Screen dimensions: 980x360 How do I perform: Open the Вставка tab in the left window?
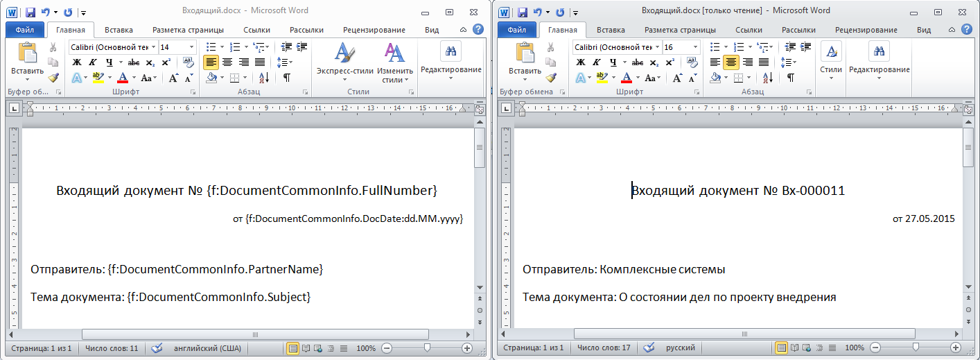119,30
